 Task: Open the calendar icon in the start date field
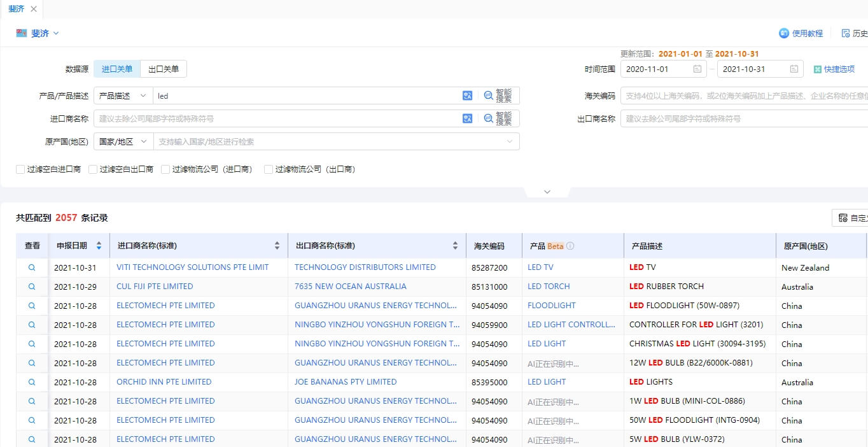697,69
